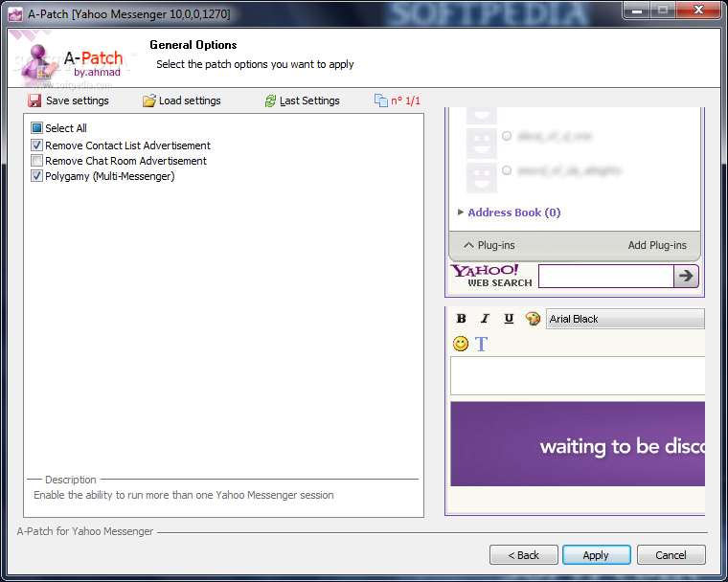Click Save settings label
This screenshot has height=582, width=728.
[x=77, y=101]
